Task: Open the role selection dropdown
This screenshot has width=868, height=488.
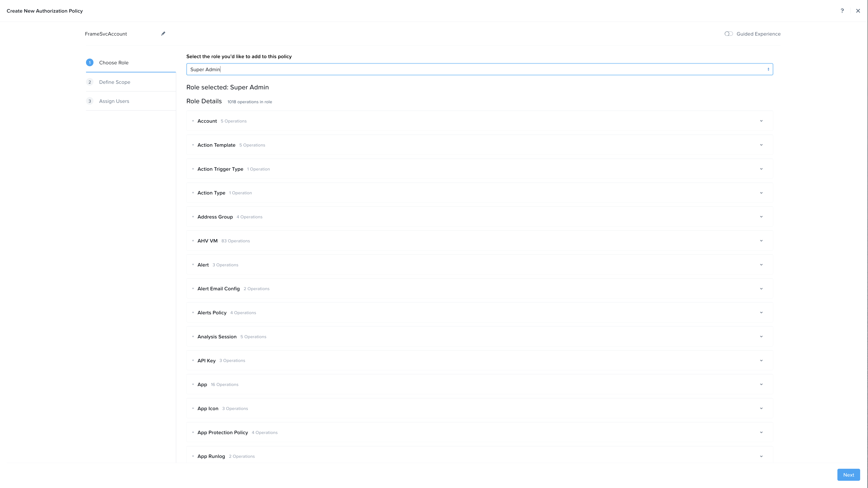Action: click(x=768, y=69)
